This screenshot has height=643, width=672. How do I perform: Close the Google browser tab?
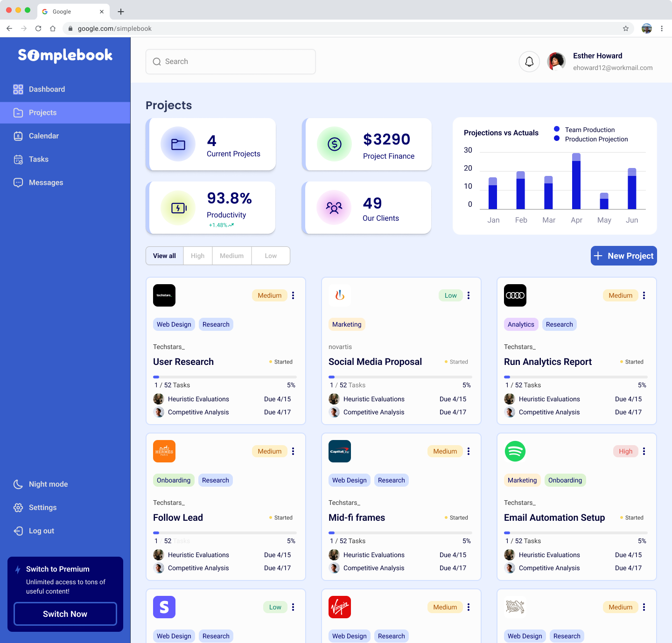point(102,12)
